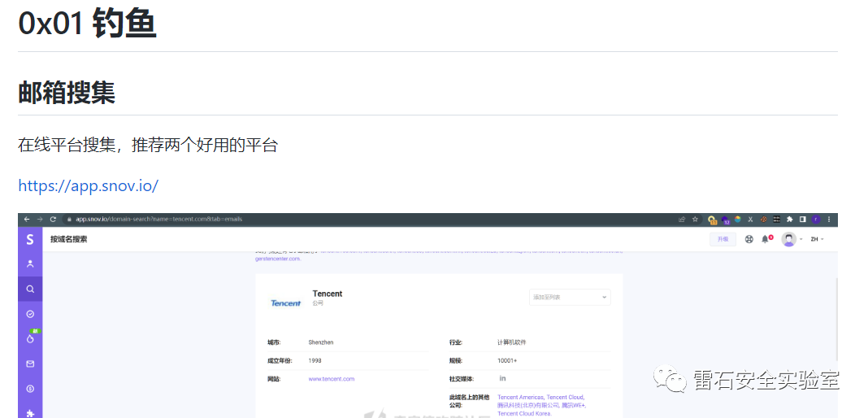Viewport: 868px width, 418px height.
Task: Open the envelope icon in Snov sidebar
Action: 30,364
